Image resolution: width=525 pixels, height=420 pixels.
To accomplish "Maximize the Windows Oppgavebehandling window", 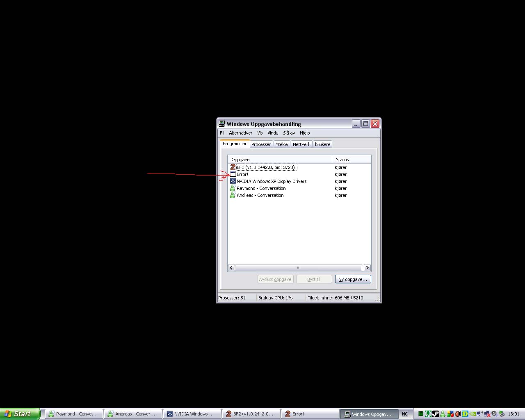I will [365, 123].
